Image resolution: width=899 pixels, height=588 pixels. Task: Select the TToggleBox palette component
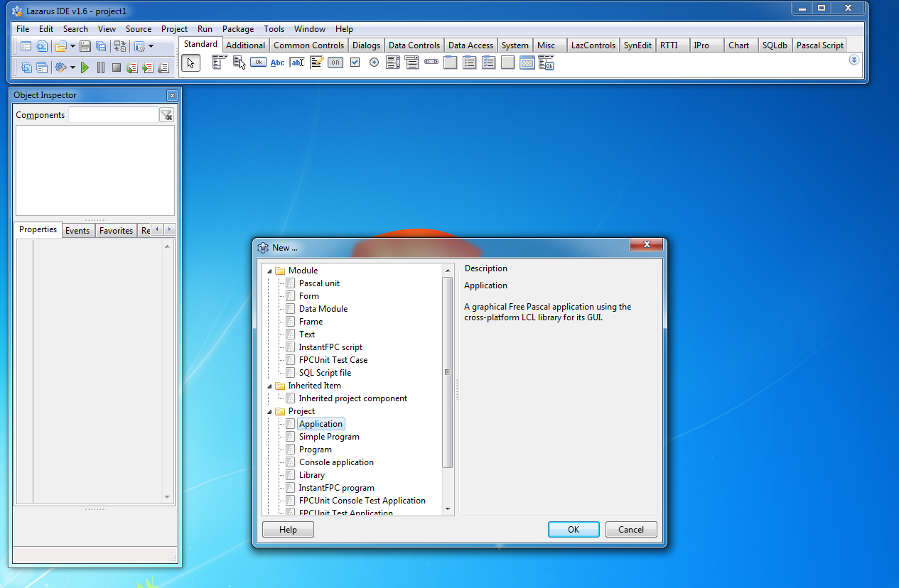click(335, 62)
